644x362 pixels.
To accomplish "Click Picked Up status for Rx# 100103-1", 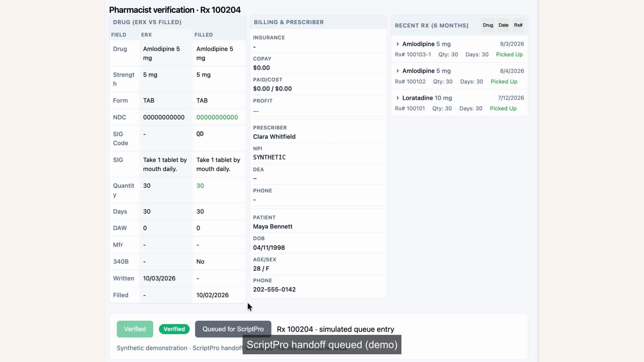I will [509, 55].
